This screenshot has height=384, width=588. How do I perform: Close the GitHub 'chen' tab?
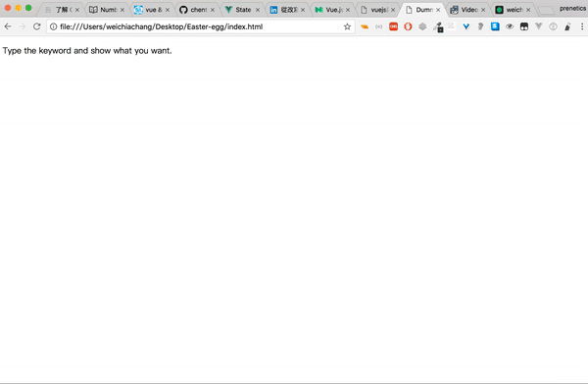coord(213,10)
